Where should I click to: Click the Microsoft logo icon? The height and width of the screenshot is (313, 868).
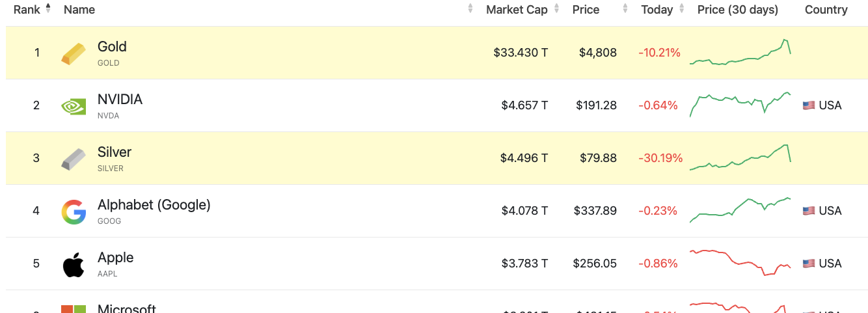tap(74, 308)
